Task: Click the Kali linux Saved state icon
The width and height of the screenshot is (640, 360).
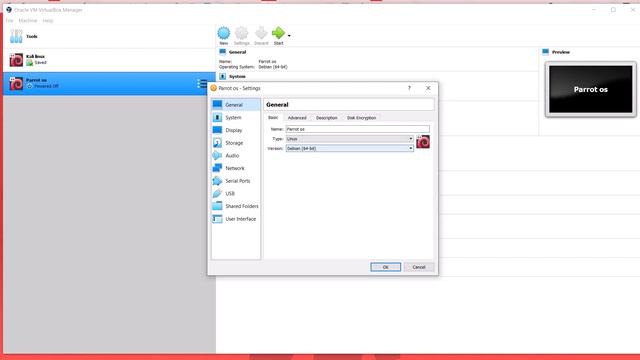Action: tap(29, 63)
